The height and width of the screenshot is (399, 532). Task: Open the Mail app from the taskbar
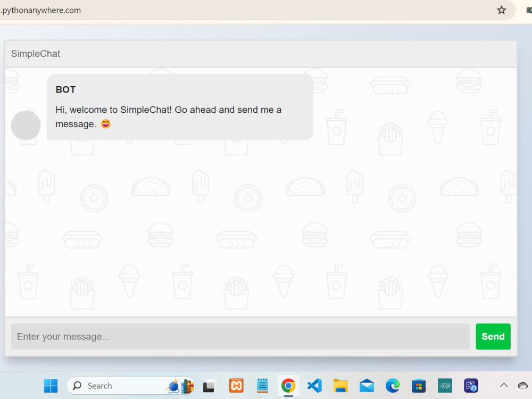[x=367, y=385]
